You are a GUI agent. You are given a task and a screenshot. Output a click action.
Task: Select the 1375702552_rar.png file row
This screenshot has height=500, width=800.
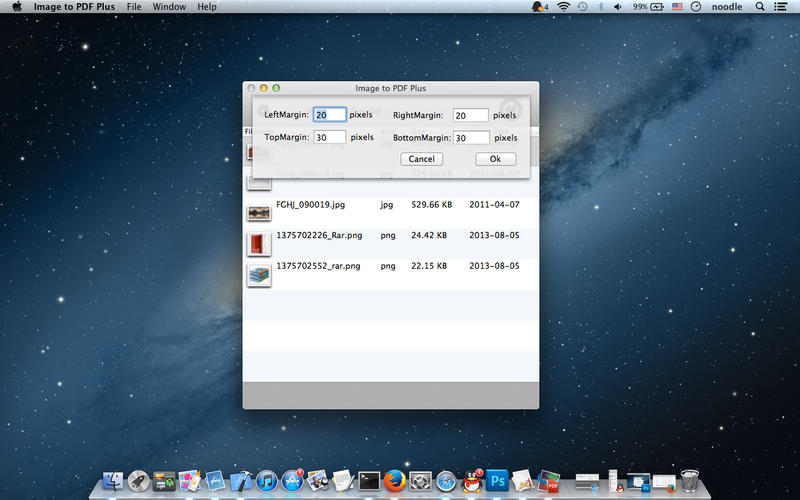pyautogui.click(x=391, y=274)
